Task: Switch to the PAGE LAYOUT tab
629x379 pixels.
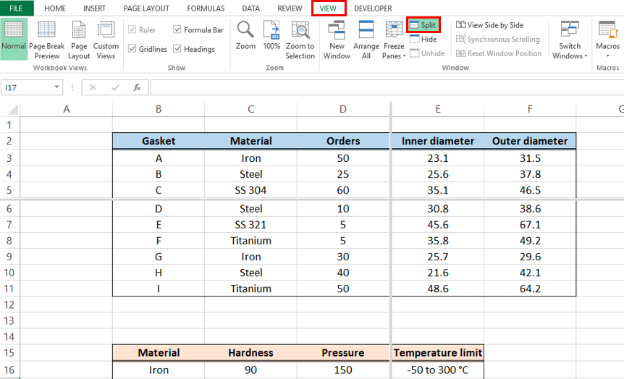Action: pyautogui.click(x=146, y=8)
